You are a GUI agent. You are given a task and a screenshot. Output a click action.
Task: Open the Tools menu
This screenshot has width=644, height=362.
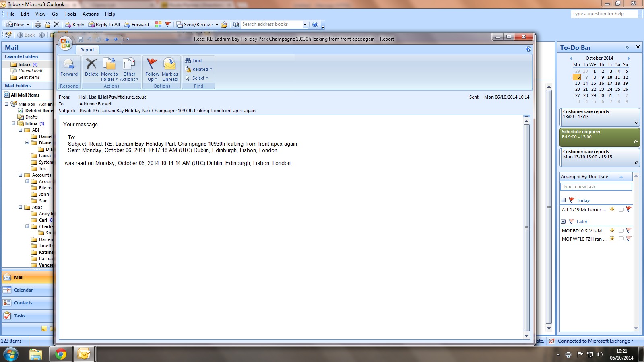pyautogui.click(x=70, y=14)
